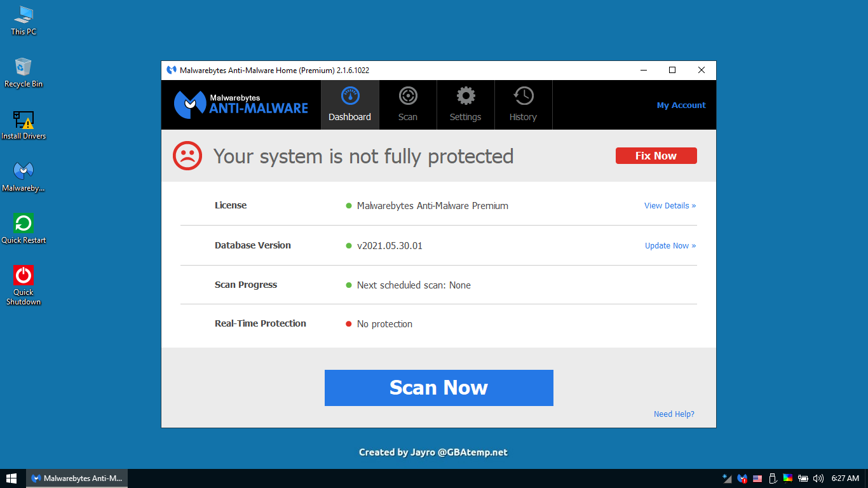The width and height of the screenshot is (868, 488).
Task: Click the 'v2021.05.30.01' database version text
Action: (x=390, y=246)
